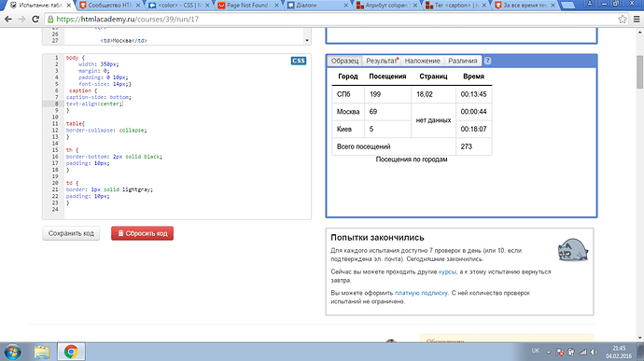Image resolution: width=644 pixels, height=361 pixels.
Task: Open the платную подписку link
Action: (421, 293)
